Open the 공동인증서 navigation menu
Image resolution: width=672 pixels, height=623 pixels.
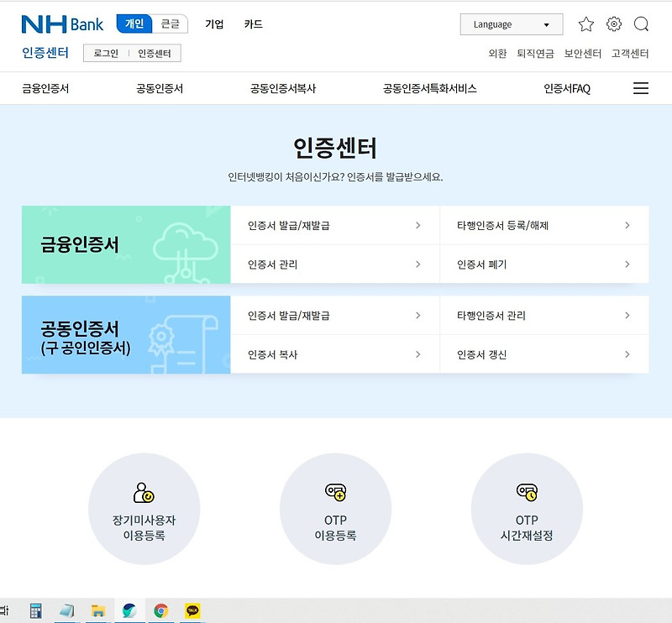point(160,89)
